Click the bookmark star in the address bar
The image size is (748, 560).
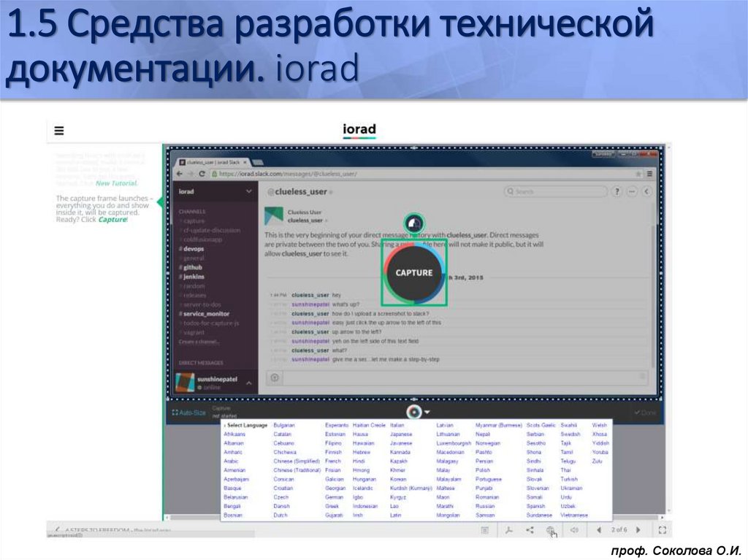(x=638, y=174)
